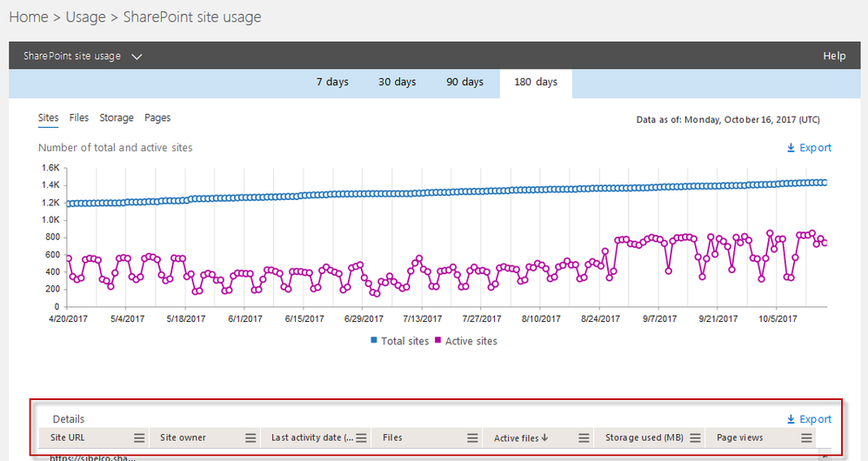Toggle Total sites legend swatch
The image size is (868, 461).
pyautogui.click(x=374, y=340)
